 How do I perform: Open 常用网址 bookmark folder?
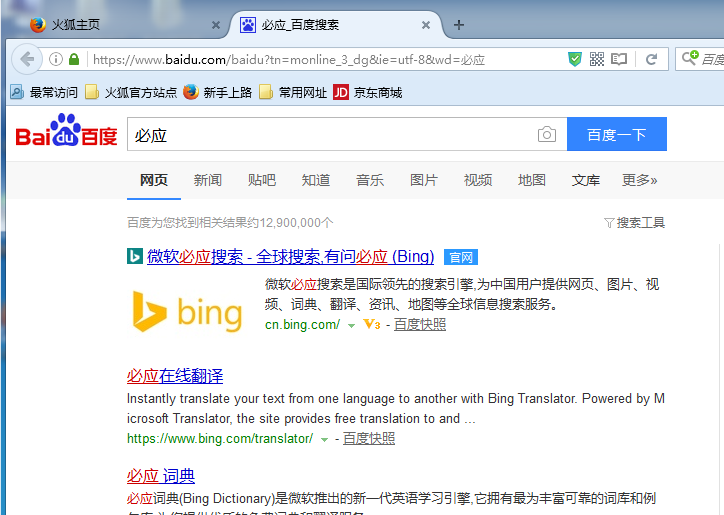(x=293, y=92)
